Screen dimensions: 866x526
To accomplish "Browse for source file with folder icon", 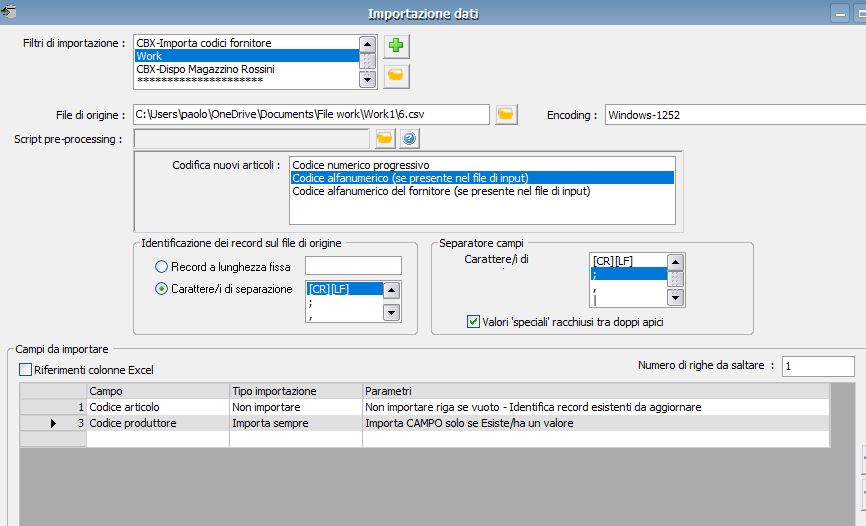I will click(505, 114).
